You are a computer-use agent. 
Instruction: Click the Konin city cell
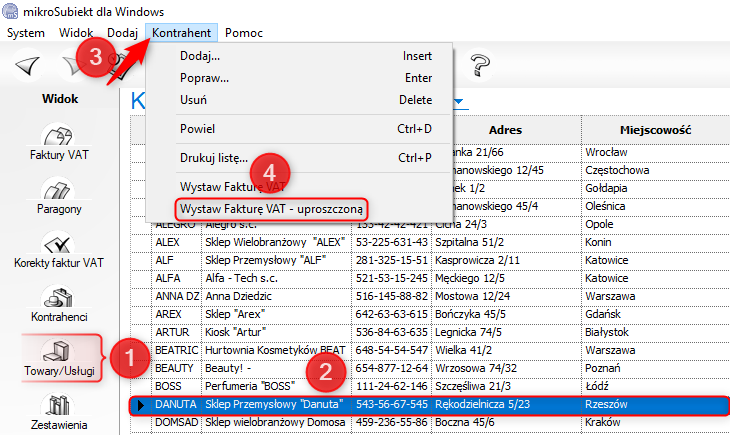(x=656, y=242)
